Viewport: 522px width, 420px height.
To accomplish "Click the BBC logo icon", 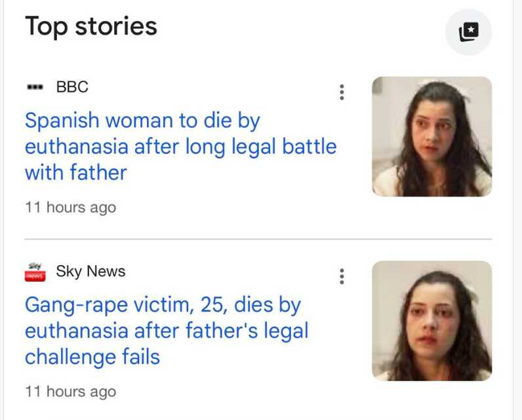I will pyautogui.click(x=34, y=87).
